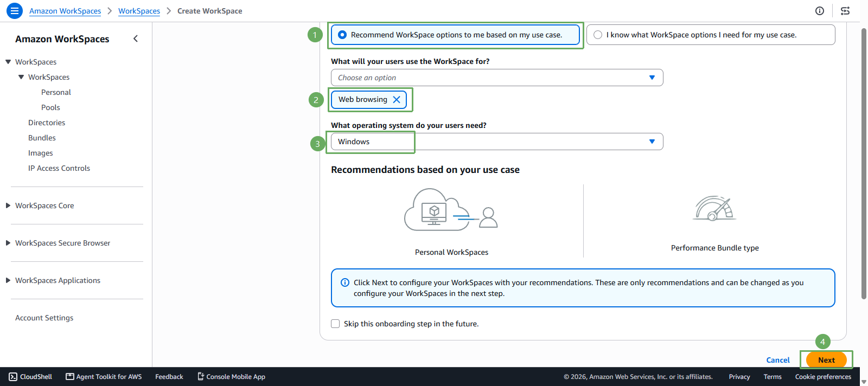
Task: Click the Amazon WorkSpaces sidebar heading
Action: 62,39
